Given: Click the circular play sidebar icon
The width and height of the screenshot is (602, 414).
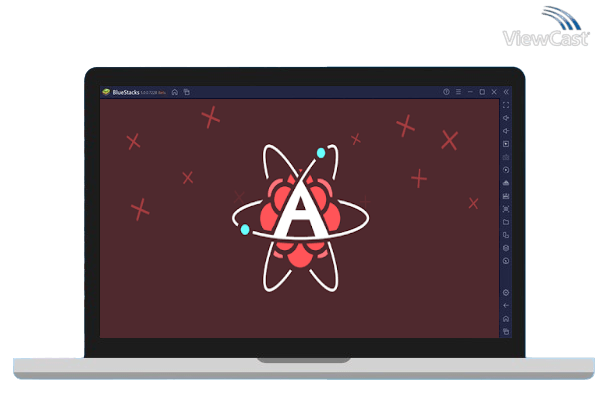Looking at the screenshot, I should pyautogui.click(x=506, y=170).
